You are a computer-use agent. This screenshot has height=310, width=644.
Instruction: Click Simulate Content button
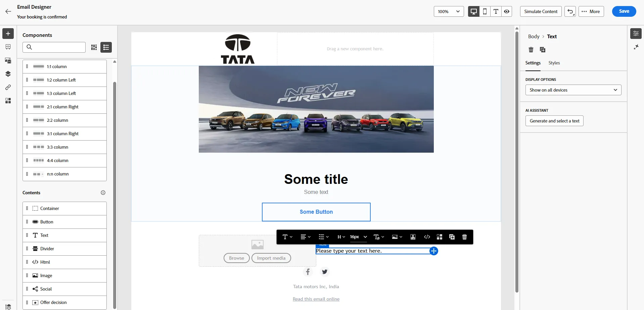tap(541, 11)
